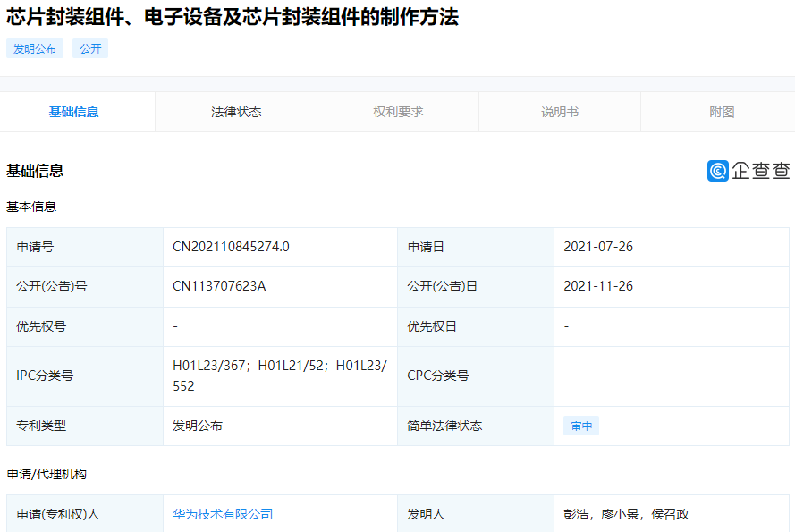Screen dimensions: 795x532
Task: Switch to the 法律状态 tab
Action: 235,112
